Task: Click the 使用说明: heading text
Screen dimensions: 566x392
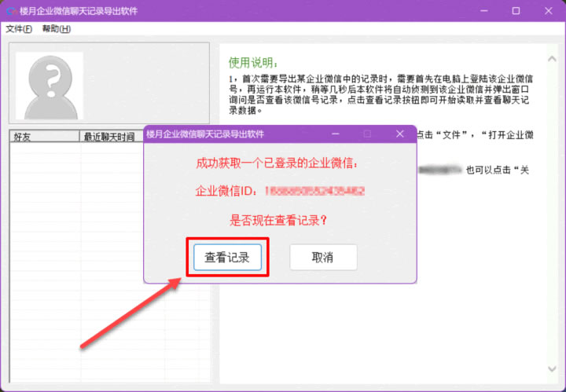Action: pos(253,63)
